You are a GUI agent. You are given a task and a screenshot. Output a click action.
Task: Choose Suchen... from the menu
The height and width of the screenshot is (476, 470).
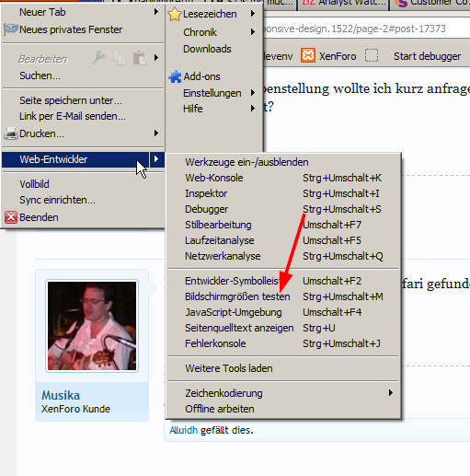83,75
